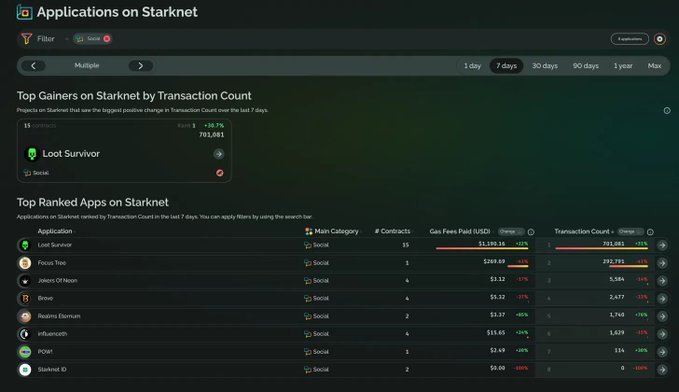Image resolution: width=679 pixels, height=392 pixels.
Task: Click the Applications on Starknet page logo icon
Action: click(25, 13)
